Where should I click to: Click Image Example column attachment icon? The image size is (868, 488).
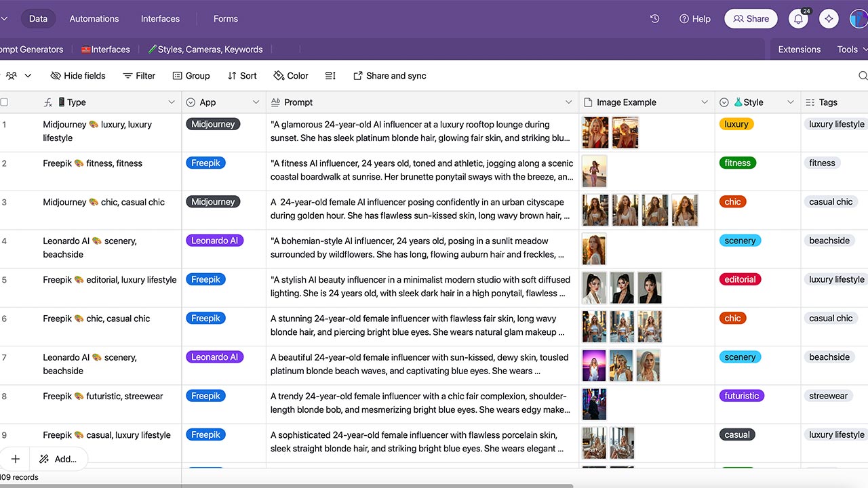(588, 102)
